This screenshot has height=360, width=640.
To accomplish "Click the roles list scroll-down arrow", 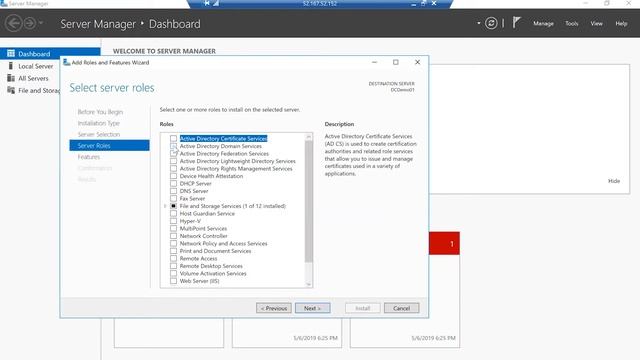I will click(x=309, y=284).
